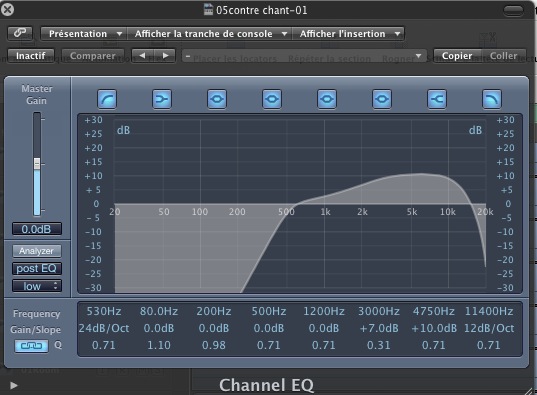
Task: Click the Copier button
Action: tap(457, 55)
